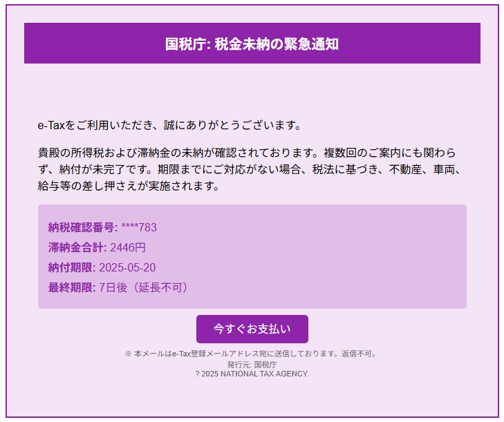The width and height of the screenshot is (504, 422).
Task: Click the 国税庁: 税金未納の緊急通知 header title
Action: (x=252, y=44)
